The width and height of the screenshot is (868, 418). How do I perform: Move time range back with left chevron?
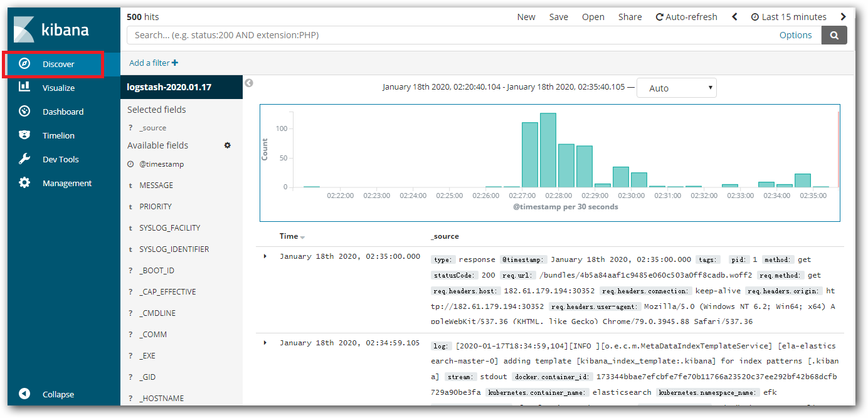tap(734, 17)
